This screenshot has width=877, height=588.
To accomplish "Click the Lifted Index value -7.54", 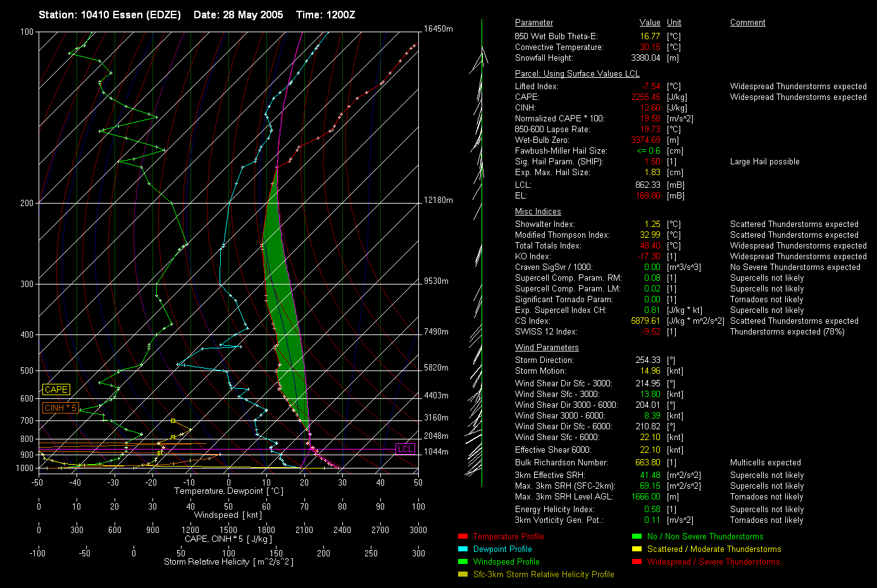I will tap(650, 87).
